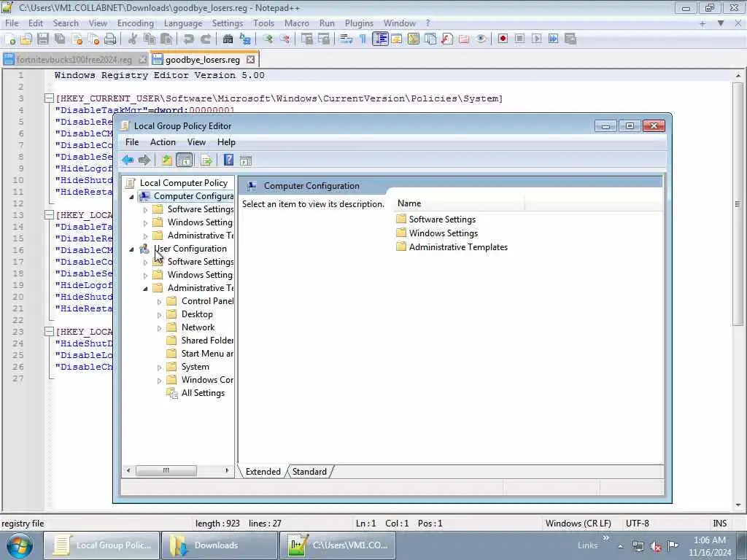Click the blue Help icon in Policy Editor

[228, 160]
